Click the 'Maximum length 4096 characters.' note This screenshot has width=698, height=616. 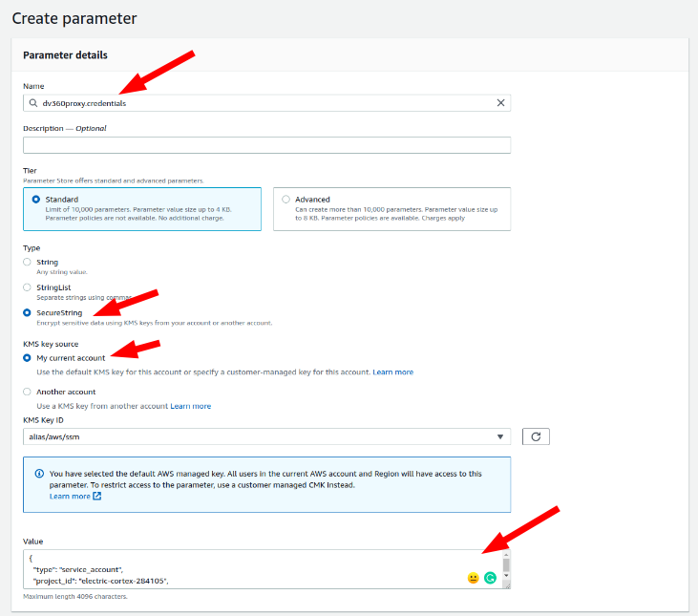point(75,596)
